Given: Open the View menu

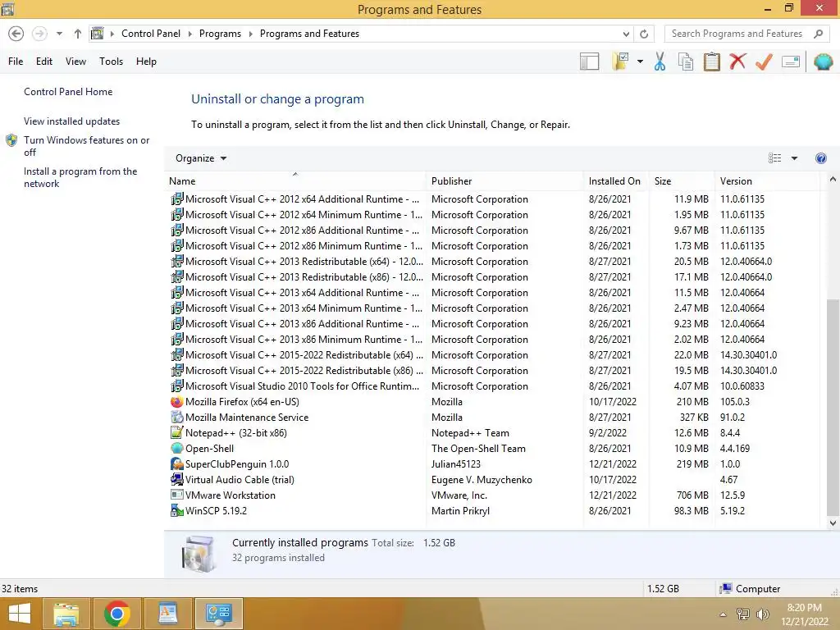Looking at the screenshot, I should 75,62.
